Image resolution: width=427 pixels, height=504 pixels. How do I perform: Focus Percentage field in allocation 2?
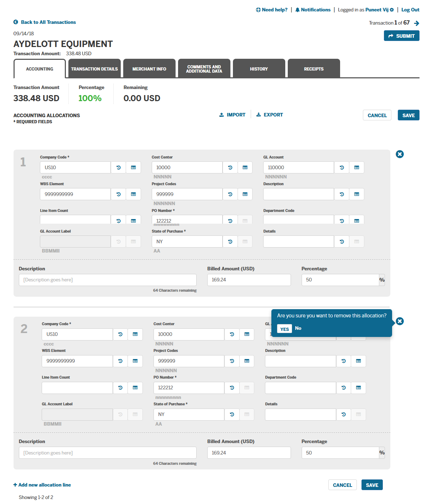[340, 453]
